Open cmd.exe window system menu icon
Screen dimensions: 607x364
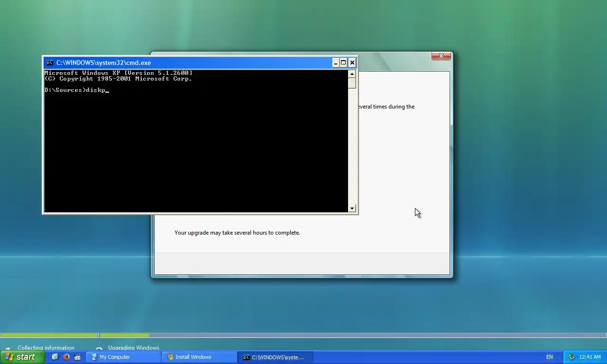pyautogui.click(x=49, y=63)
